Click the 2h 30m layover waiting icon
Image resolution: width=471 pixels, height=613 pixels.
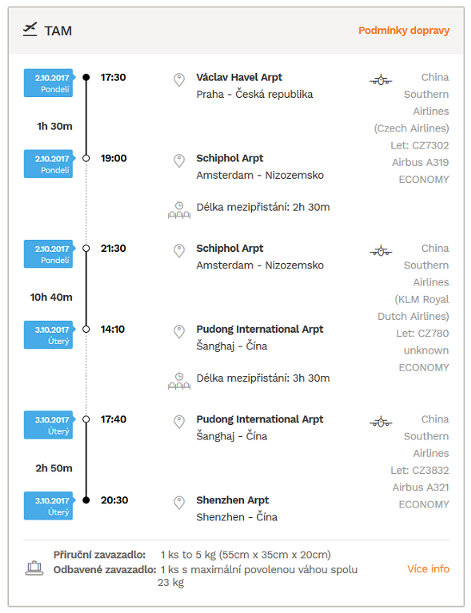pyautogui.click(x=179, y=210)
